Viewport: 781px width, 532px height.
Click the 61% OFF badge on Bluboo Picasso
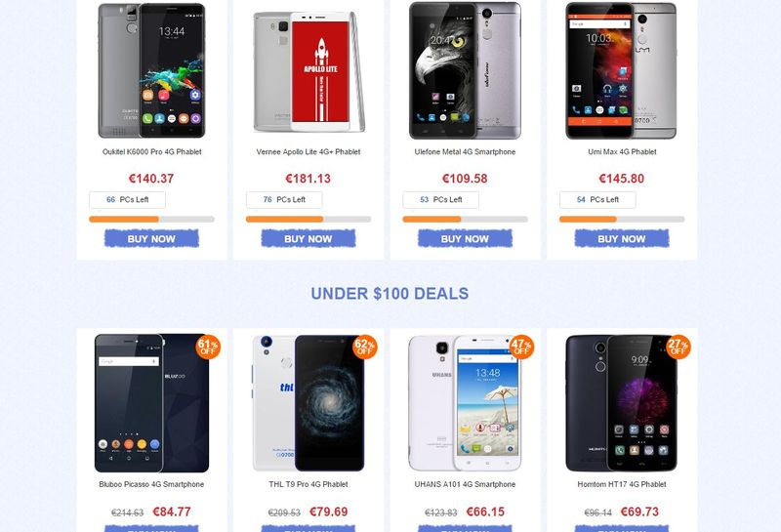[208, 347]
